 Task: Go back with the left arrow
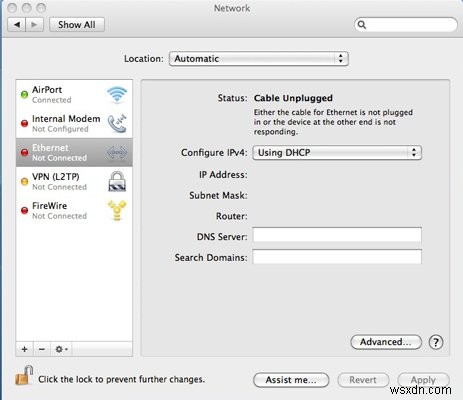pyautogui.click(x=17, y=25)
